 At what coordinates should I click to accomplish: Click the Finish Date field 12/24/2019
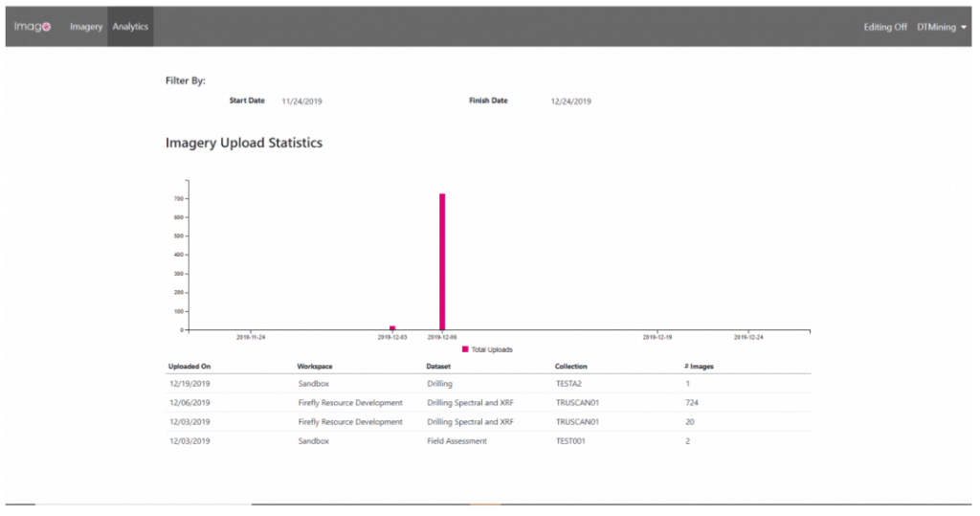571,101
